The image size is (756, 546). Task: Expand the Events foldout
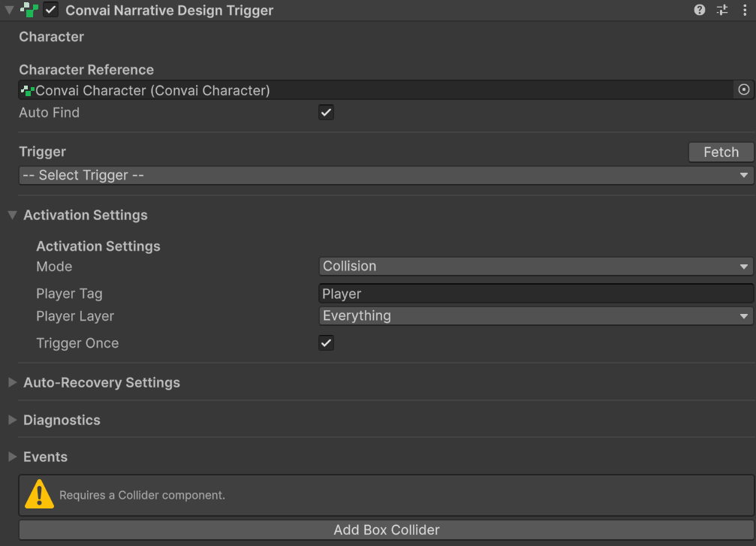pyautogui.click(x=13, y=457)
